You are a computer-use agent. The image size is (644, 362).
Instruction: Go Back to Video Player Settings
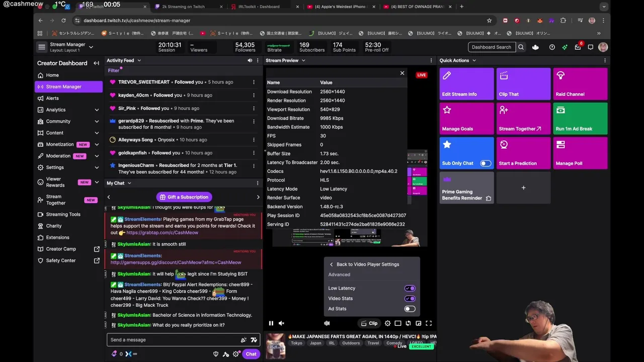(x=364, y=264)
